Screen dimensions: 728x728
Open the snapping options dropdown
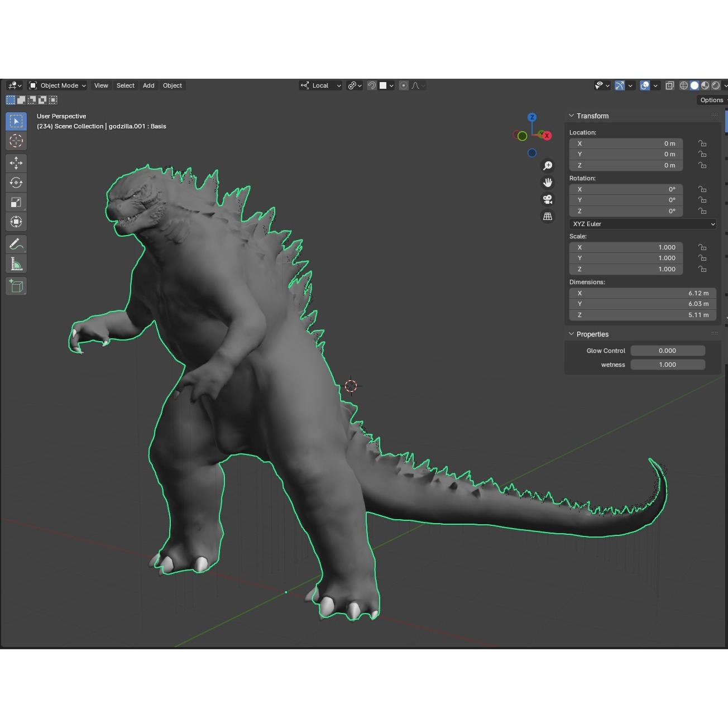point(387,85)
